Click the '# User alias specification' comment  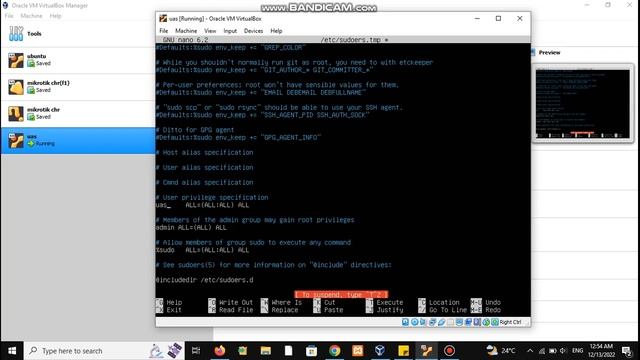204,167
